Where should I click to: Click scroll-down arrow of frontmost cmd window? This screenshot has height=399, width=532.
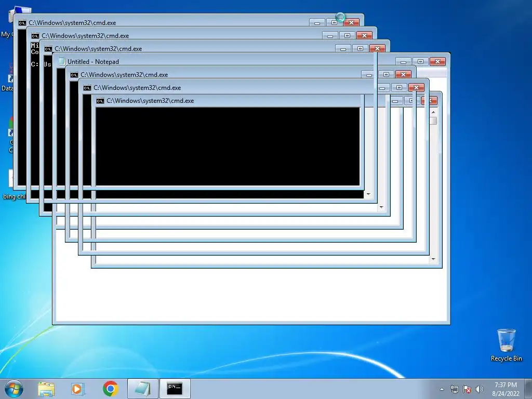click(x=433, y=259)
